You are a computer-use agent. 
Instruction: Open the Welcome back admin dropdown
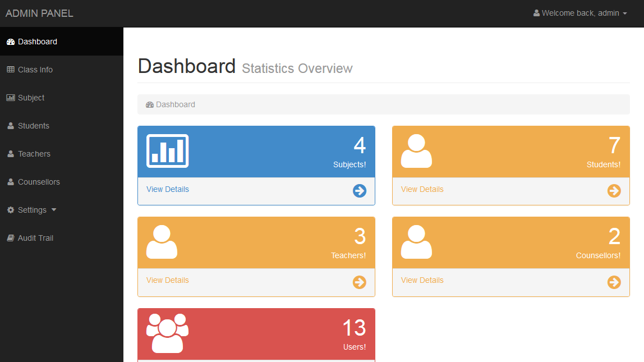pyautogui.click(x=579, y=12)
